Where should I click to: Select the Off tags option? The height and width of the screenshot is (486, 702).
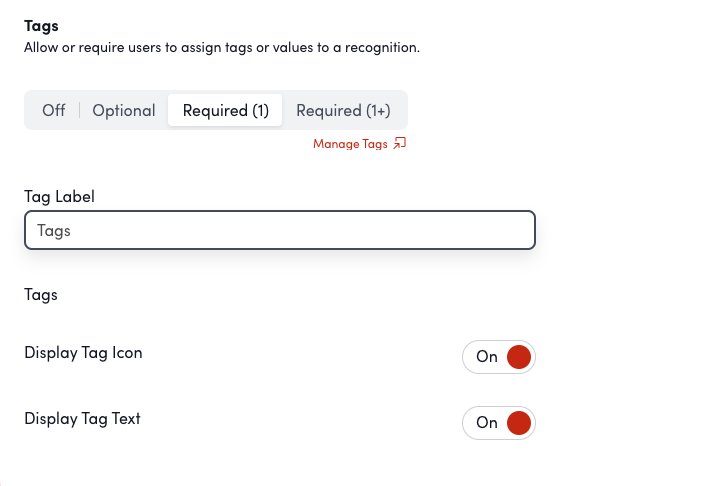54,110
